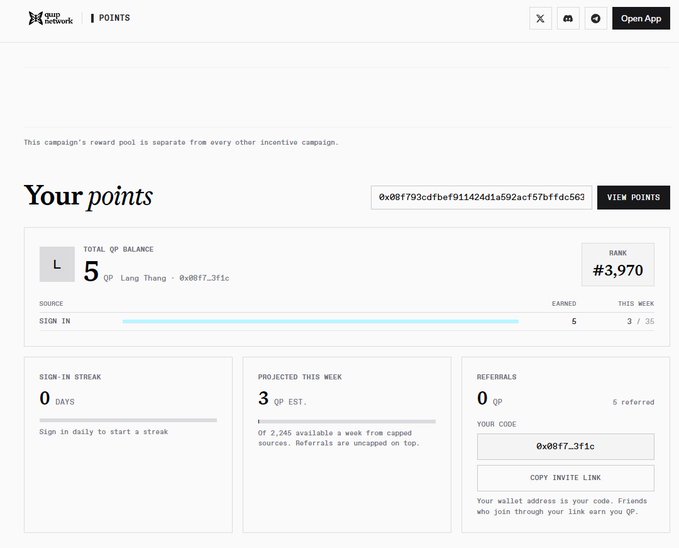Select the SIGN IN source row label
Screen dimensions: 679x548
55,321
